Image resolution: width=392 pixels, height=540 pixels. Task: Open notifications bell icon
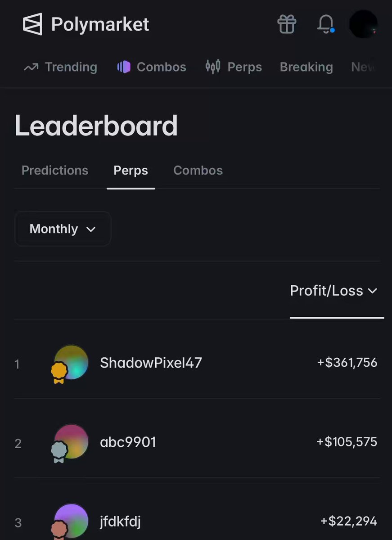click(325, 24)
